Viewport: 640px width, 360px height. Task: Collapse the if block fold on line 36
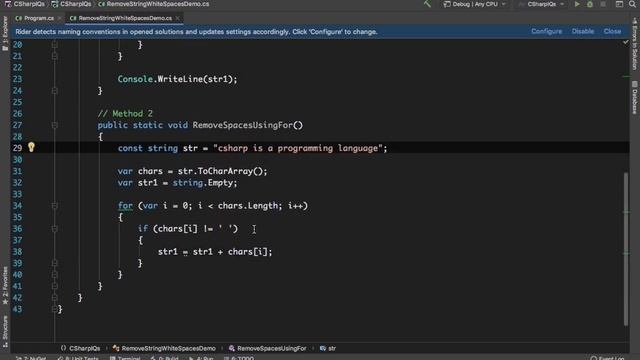(x=55, y=229)
